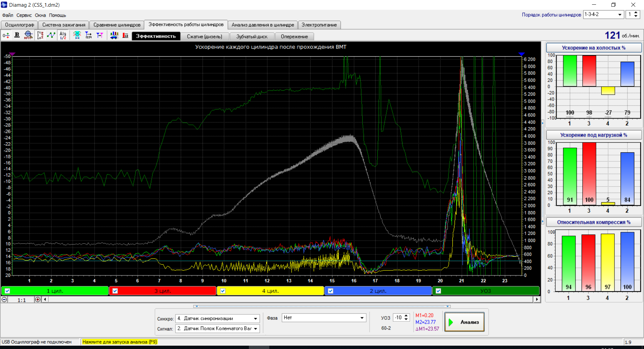Open the RPM magnifier tool
The image size is (644, 349).
[x=28, y=35]
